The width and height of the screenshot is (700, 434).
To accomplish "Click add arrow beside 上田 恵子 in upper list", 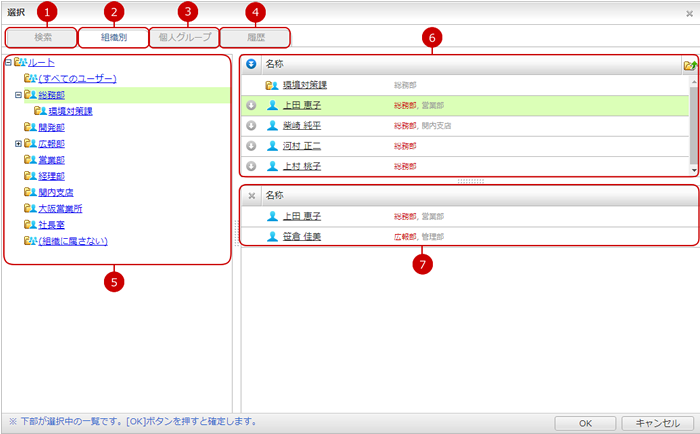I will tap(252, 105).
